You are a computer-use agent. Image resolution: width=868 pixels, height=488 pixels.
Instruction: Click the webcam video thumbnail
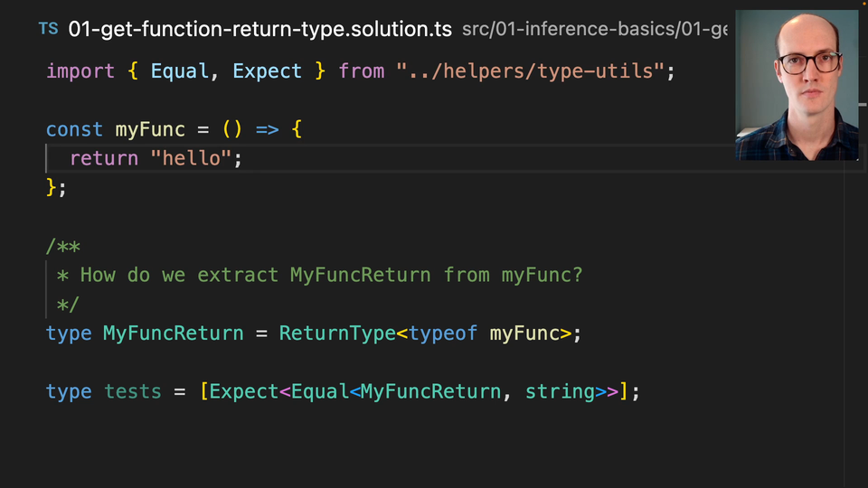(797, 86)
